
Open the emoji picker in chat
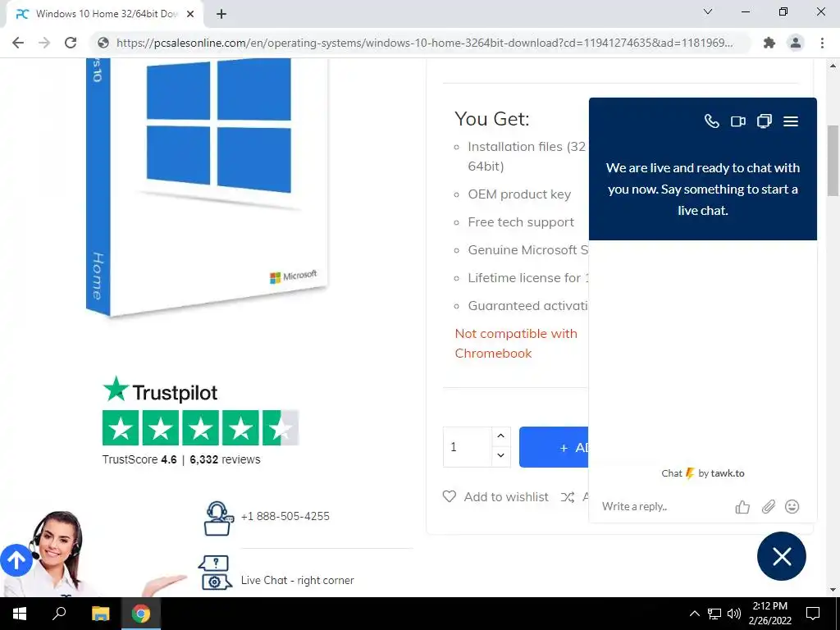[792, 506]
